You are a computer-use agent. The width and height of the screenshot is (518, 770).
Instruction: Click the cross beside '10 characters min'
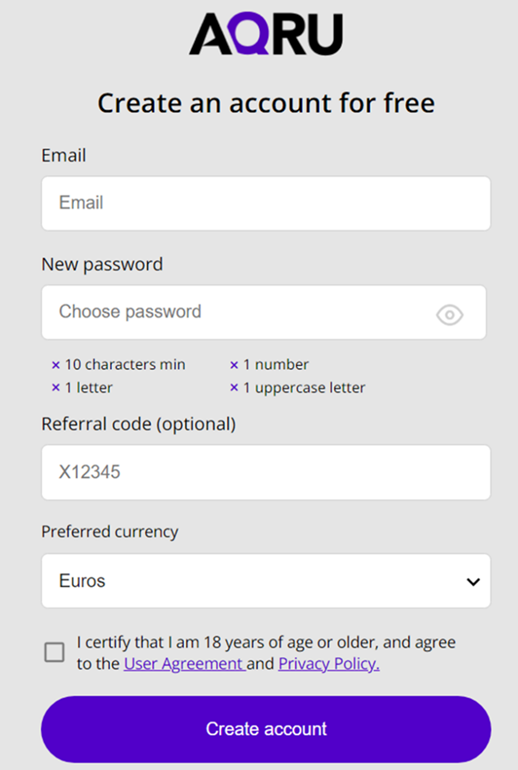55,365
